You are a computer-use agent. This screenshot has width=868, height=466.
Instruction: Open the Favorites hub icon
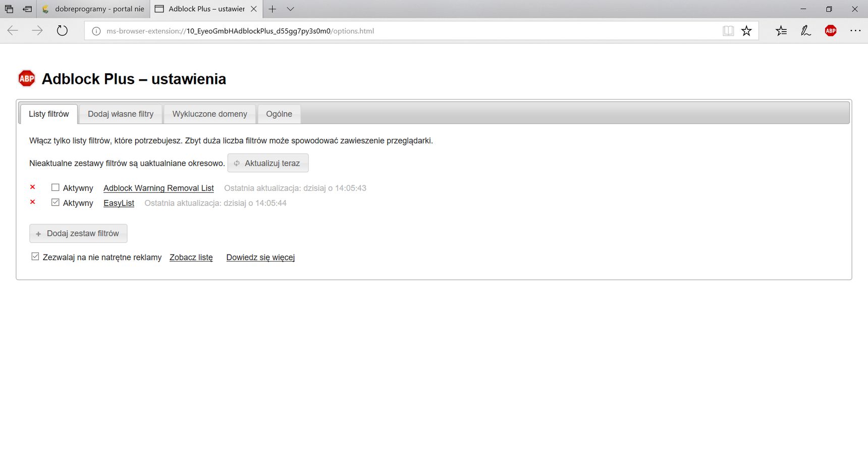(x=781, y=31)
